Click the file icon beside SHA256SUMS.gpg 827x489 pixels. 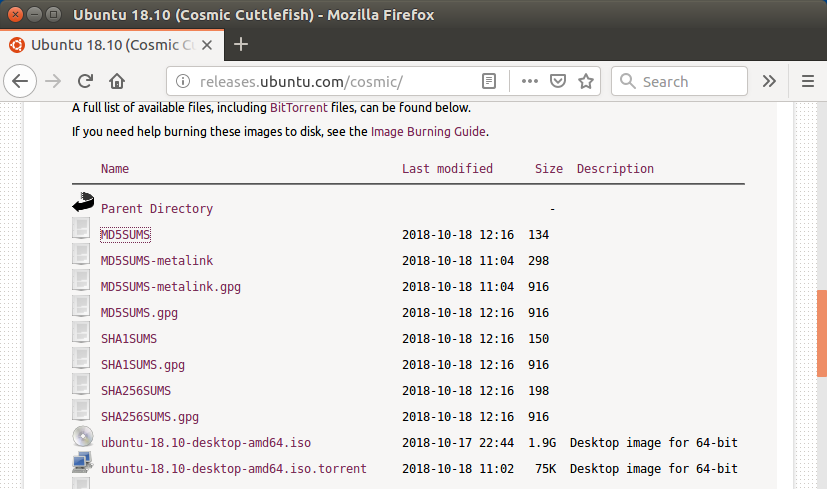click(x=81, y=410)
